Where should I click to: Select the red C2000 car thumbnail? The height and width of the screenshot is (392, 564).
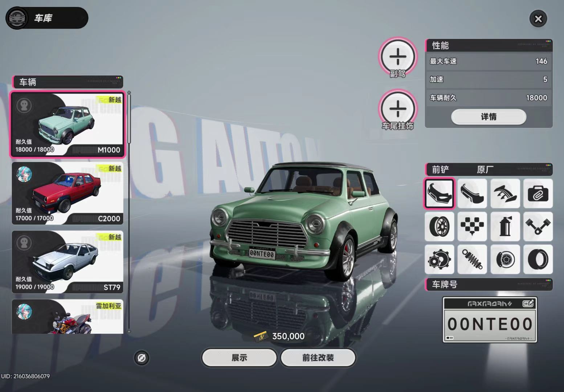click(68, 193)
